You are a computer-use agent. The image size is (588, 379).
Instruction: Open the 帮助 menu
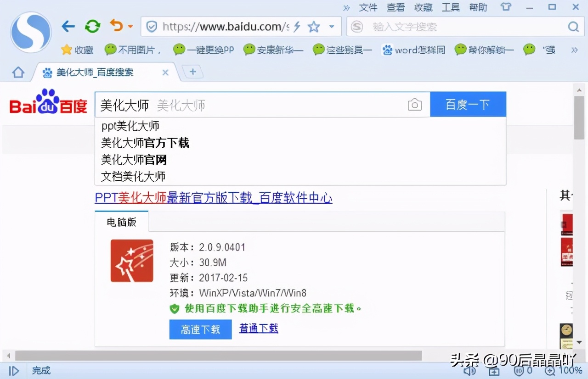pyautogui.click(x=478, y=7)
